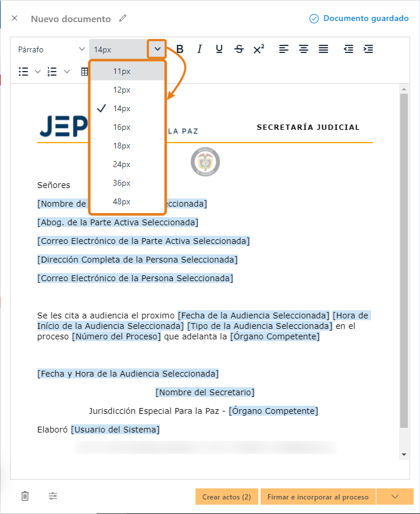This screenshot has width=420, height=514.
Task: Click Tipo de la Audiencia Seleccionada placeholder
Action: [259, 326]
